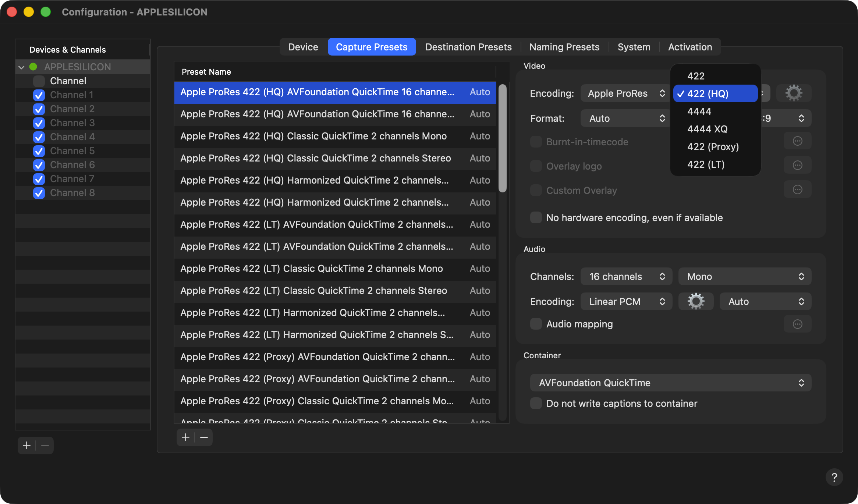This screenshot has width=858, height=504.
Task: Zoom the Configuration window with green button
Action: [x=46, y=12]
